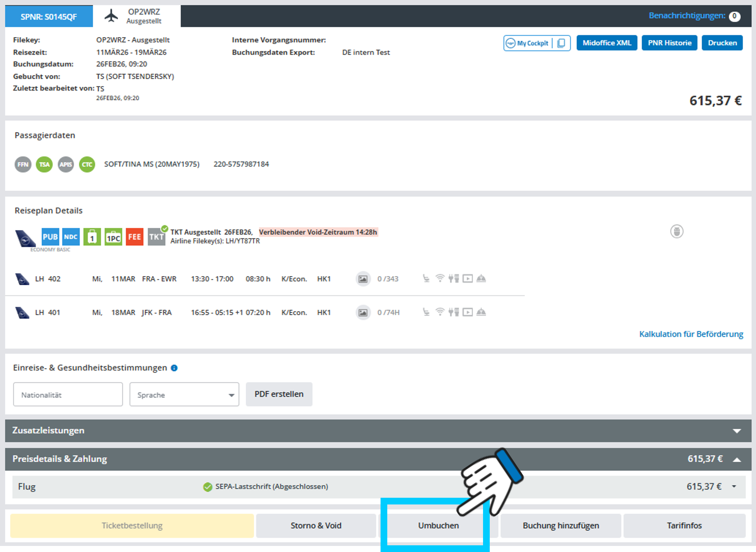Image resolution: width=756 pixels, height=552 pixels.
Task: Switch to the SPNR: S0145QF tab
Action: [x=49, y=16]
